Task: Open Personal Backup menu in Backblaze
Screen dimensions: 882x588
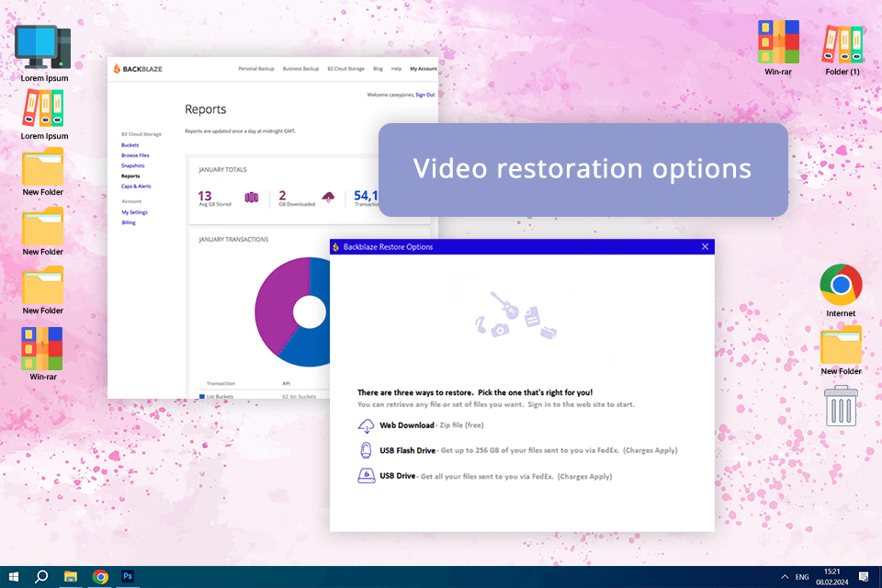Action: [x=256, y=69]
